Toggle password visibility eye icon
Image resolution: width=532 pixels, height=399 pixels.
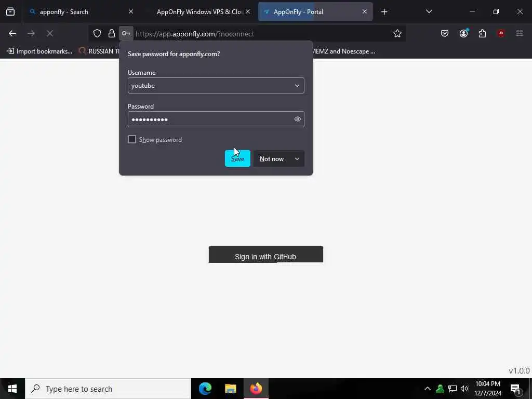pyautogui.click(x=298, y=119)
